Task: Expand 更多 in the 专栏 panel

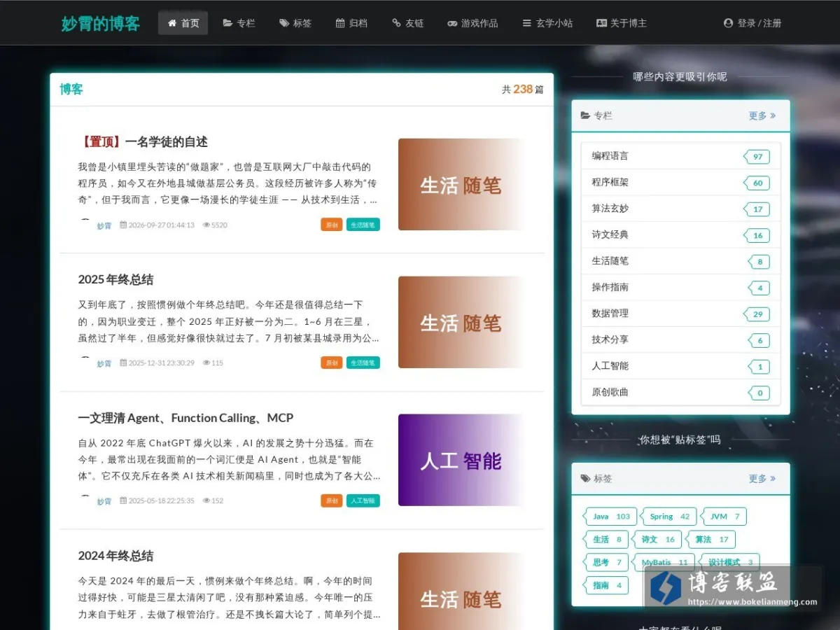Action: pos(762,115)
